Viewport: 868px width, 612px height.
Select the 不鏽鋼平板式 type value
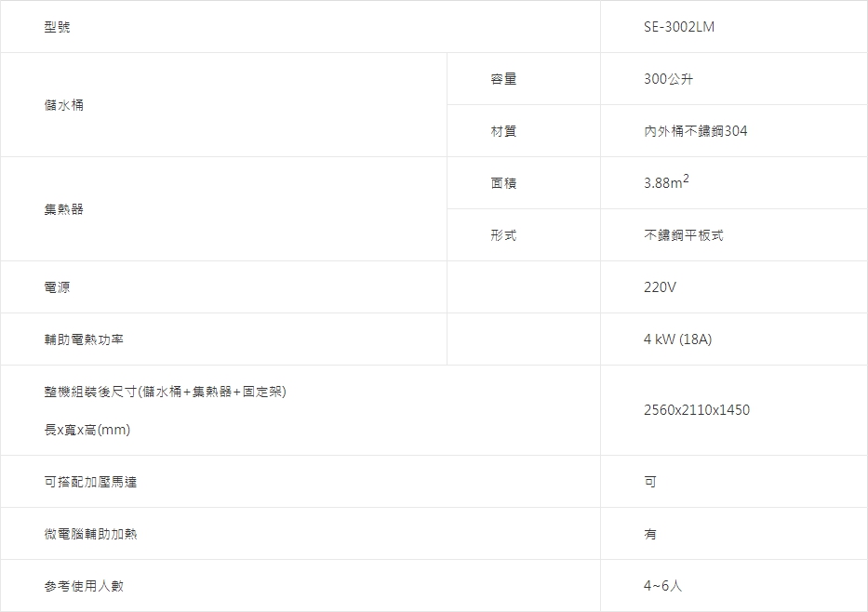[x=683, y=235]
